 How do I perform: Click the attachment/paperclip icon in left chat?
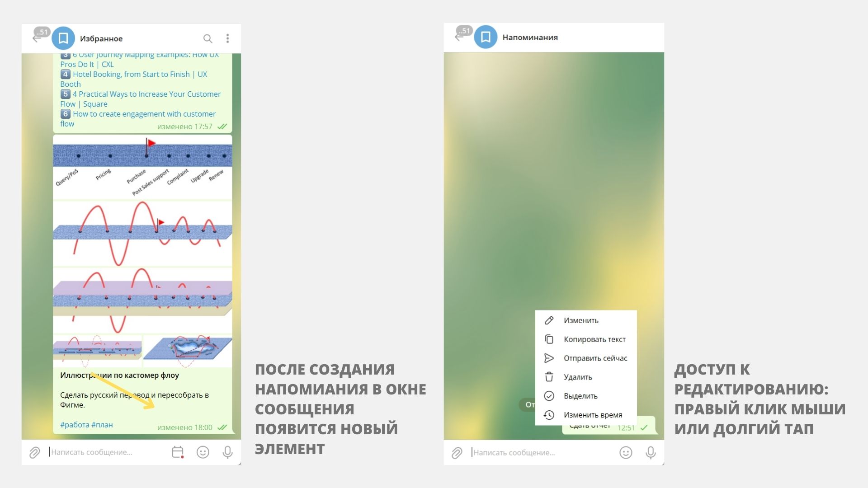pos(34,452)
